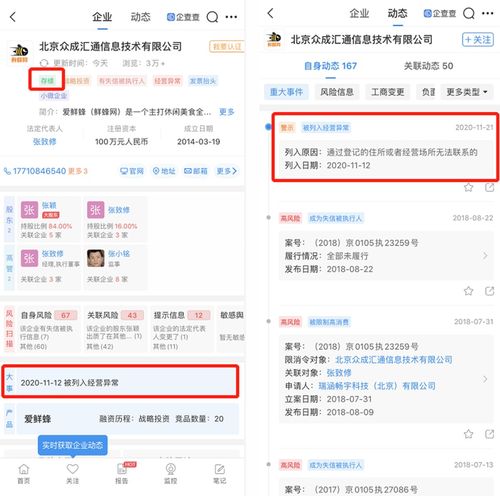Follow company with +关注 button

(478, 40)
